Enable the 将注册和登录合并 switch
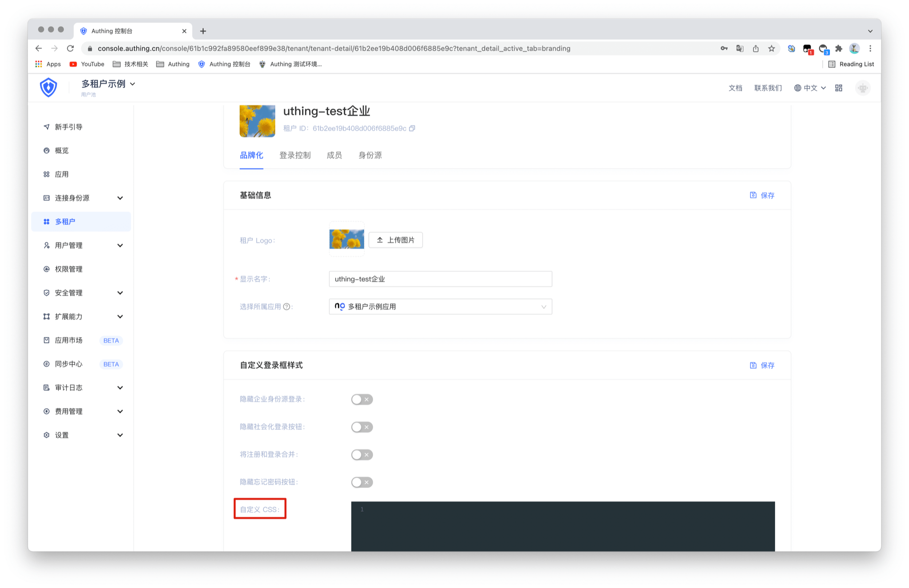This screenshot has width=909, height=588. pyautogui.click(x=362, y=454)
